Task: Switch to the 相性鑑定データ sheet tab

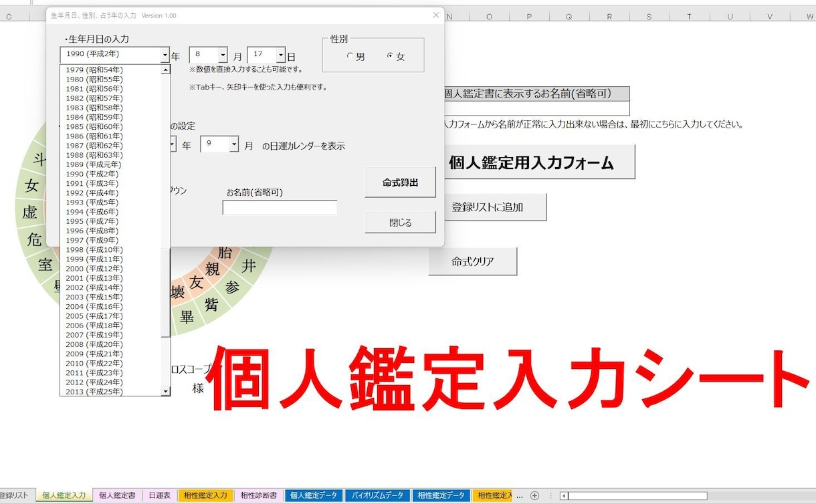Action: [441, 495]
